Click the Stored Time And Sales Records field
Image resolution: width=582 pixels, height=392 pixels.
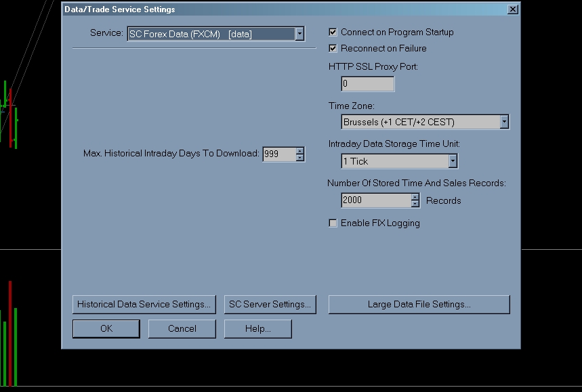tap(376, 200)
